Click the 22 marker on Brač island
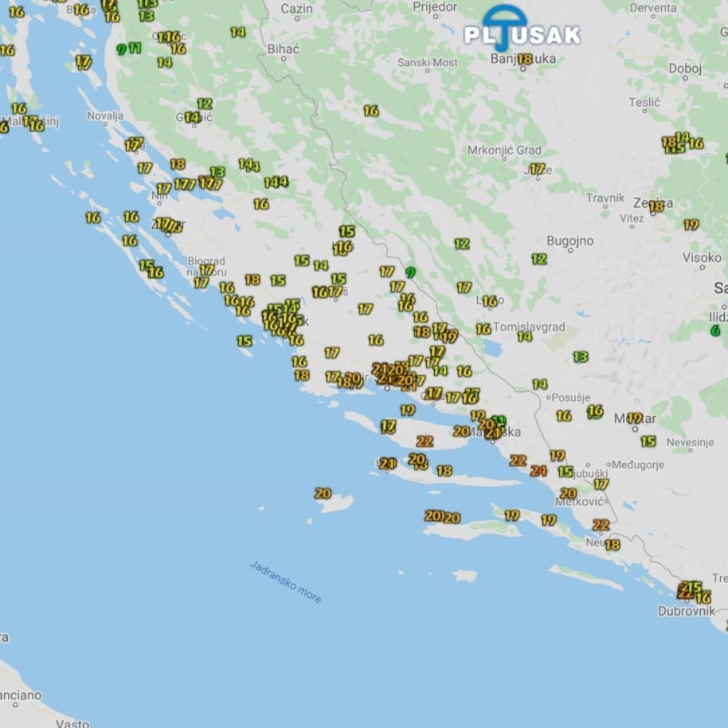728x728 pixels. (425, 441)
